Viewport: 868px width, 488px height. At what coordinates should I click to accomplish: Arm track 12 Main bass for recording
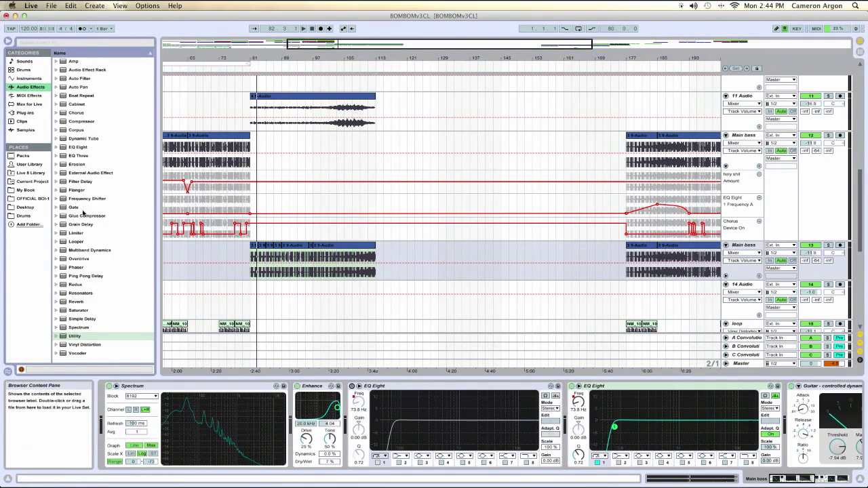[x=840, y=136]
